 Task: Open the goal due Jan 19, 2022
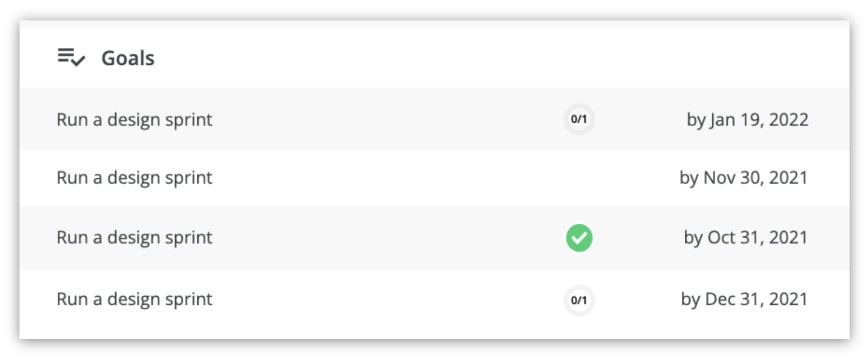click(434, 119)
